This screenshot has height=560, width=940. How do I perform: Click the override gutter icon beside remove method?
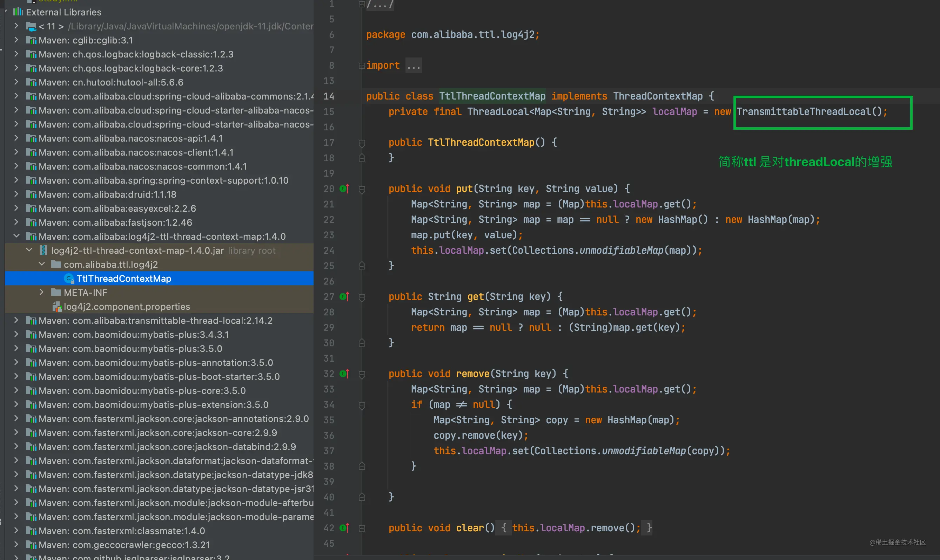(x=344, y=374)
